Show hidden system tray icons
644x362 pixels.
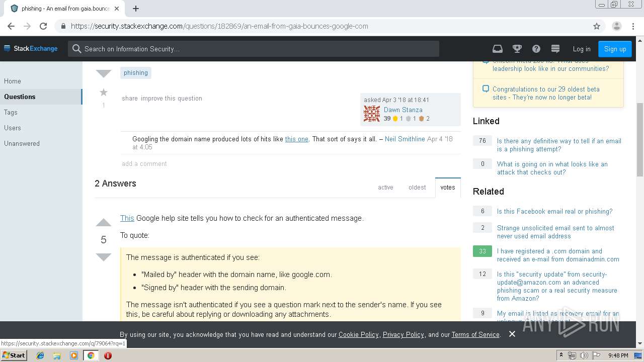pyautogui.click(x=561, y=355)
